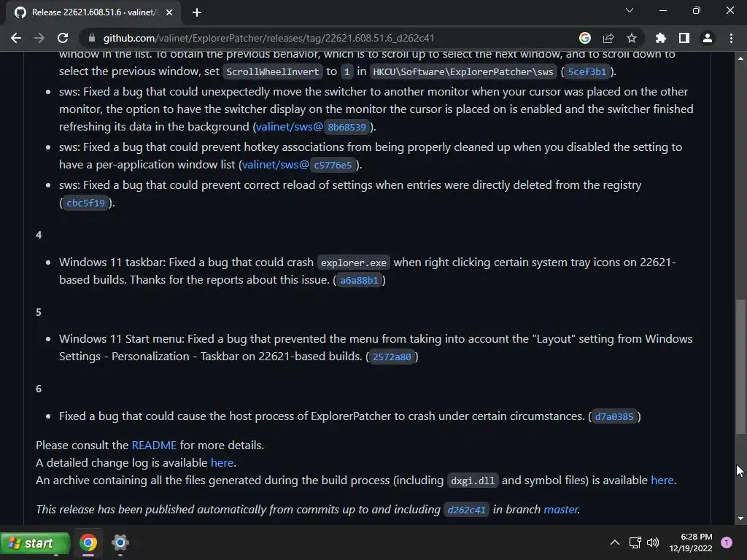Click the section heading '6'
The image size is (747, 560).
click(39, 389)
